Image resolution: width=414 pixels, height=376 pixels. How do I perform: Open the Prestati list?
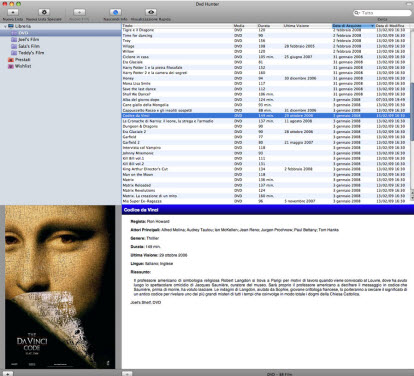coord(23,59)
